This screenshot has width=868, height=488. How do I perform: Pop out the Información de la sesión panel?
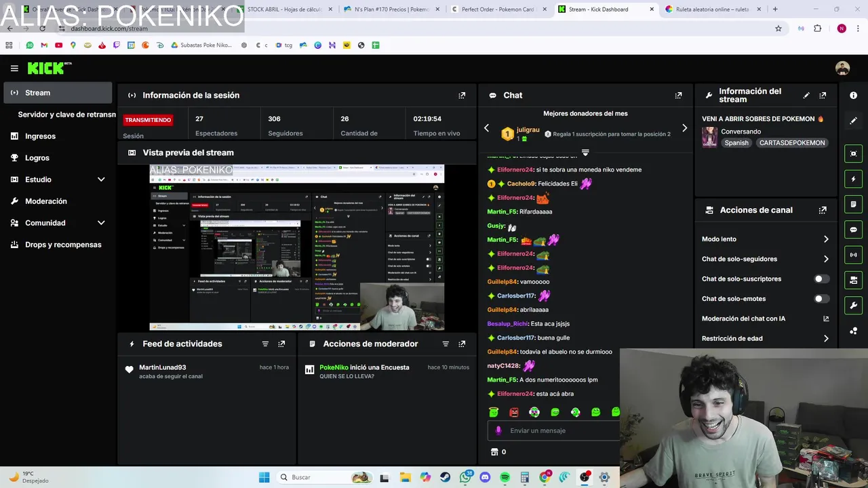[462, 96]
